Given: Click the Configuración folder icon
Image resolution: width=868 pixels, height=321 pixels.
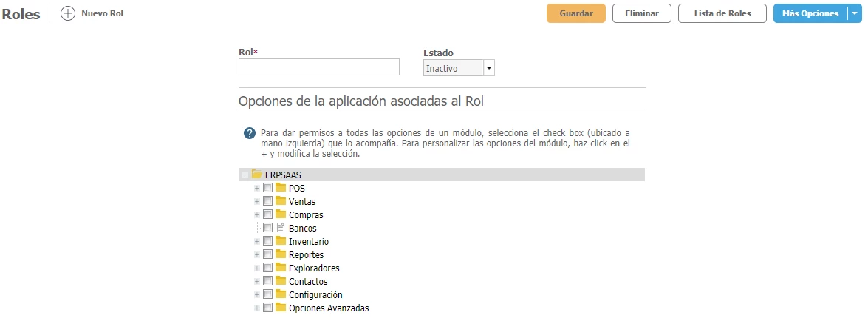Looking at the screenshot, I should [281, 295].
